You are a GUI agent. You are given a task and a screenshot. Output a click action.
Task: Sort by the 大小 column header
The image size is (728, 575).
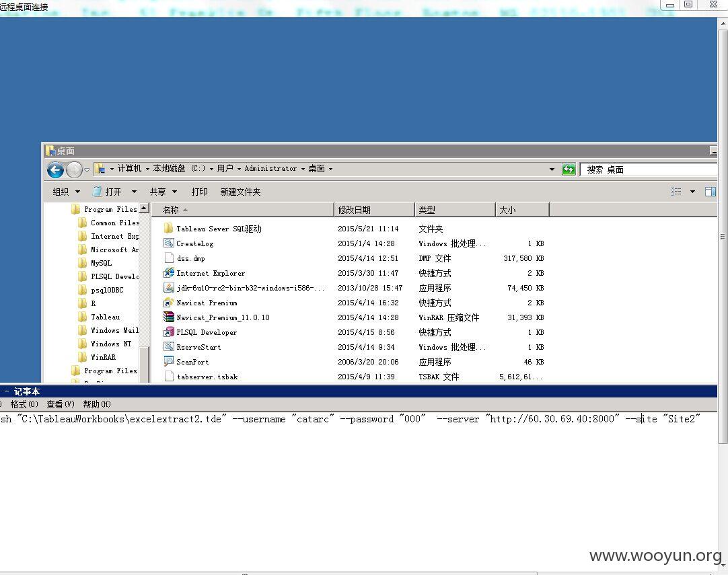click(x=522, y=210)
